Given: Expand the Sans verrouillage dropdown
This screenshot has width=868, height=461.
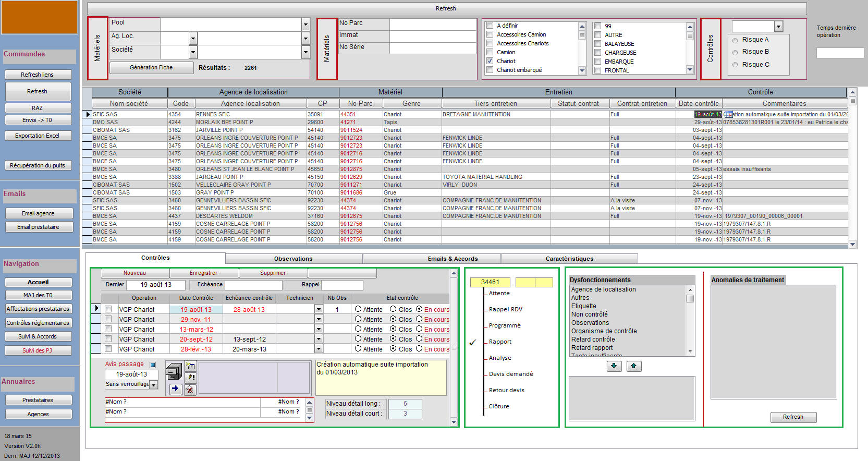Looking at the screenshot, I should coord(154,385).
